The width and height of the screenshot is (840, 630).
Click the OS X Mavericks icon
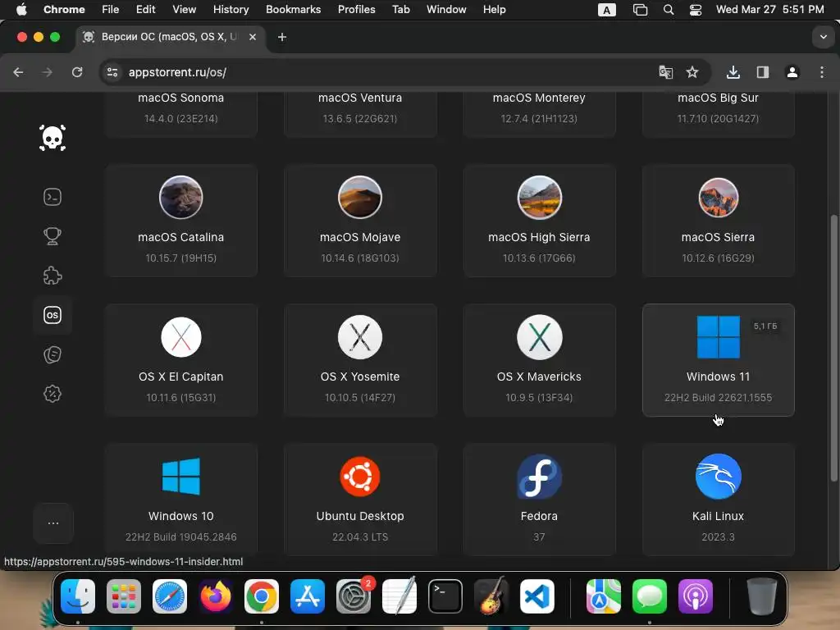[x=539, y=337]
